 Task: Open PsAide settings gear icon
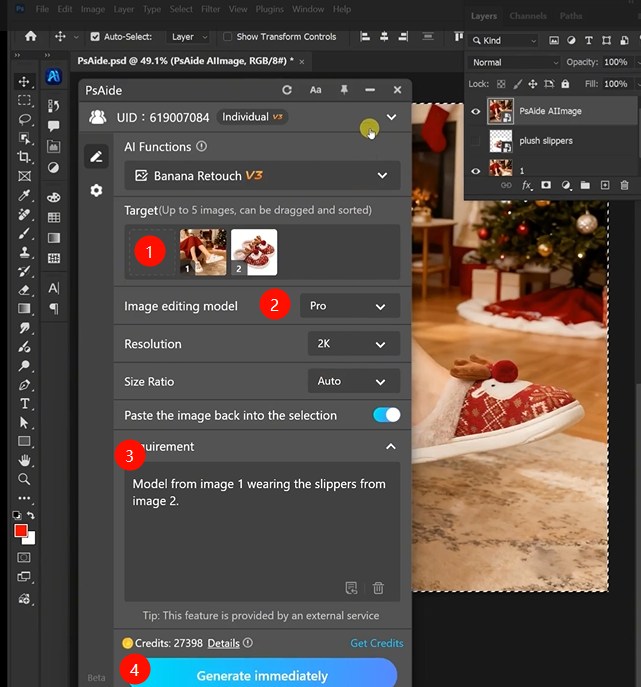[96, 190]
